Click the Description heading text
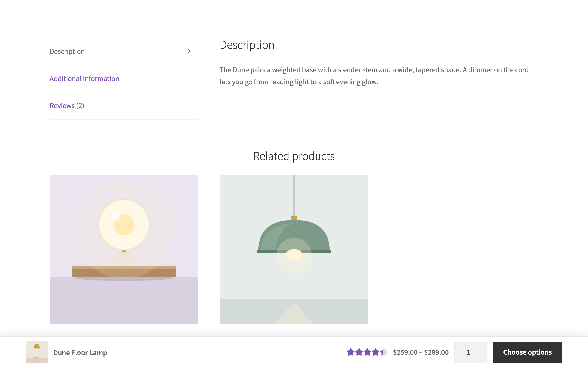 pos(247,45)
